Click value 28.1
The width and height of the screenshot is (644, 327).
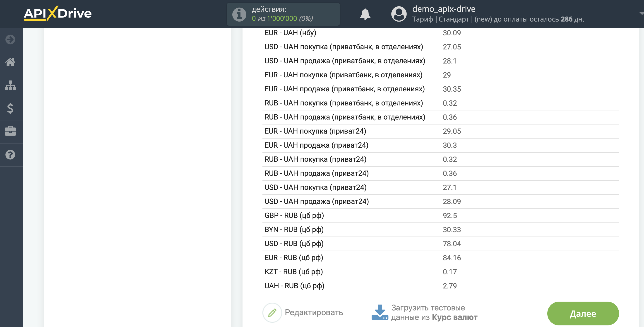pos(449,61)
